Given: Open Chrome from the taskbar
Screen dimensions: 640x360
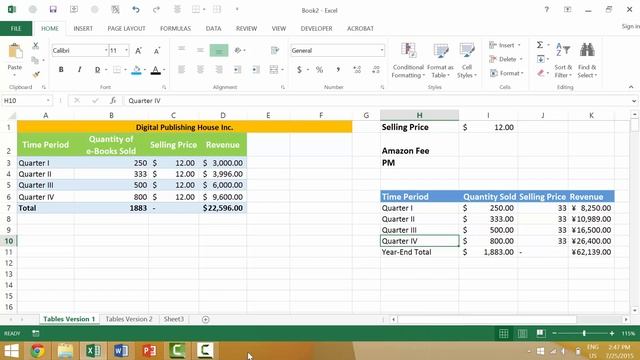Looking at the screenshot, I should point(37,351).
